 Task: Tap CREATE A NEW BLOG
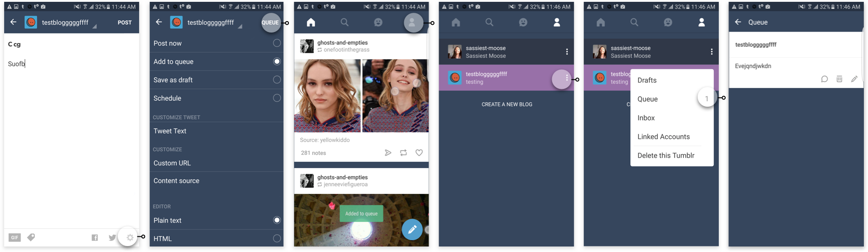click(x=507, y=104)
